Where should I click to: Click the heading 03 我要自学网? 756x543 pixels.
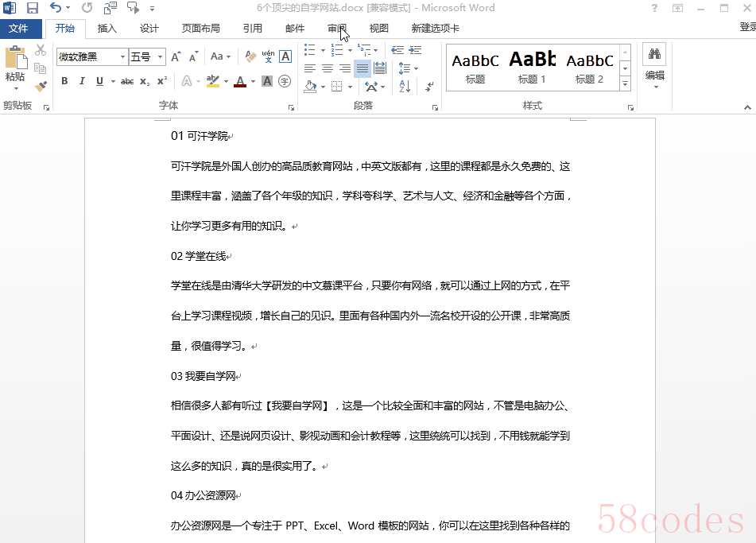(203, 376)
